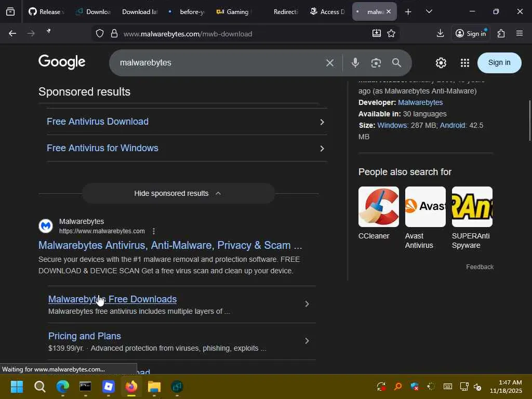Go back using the browser back arrow
532x399 pixels.
(12, 33)
